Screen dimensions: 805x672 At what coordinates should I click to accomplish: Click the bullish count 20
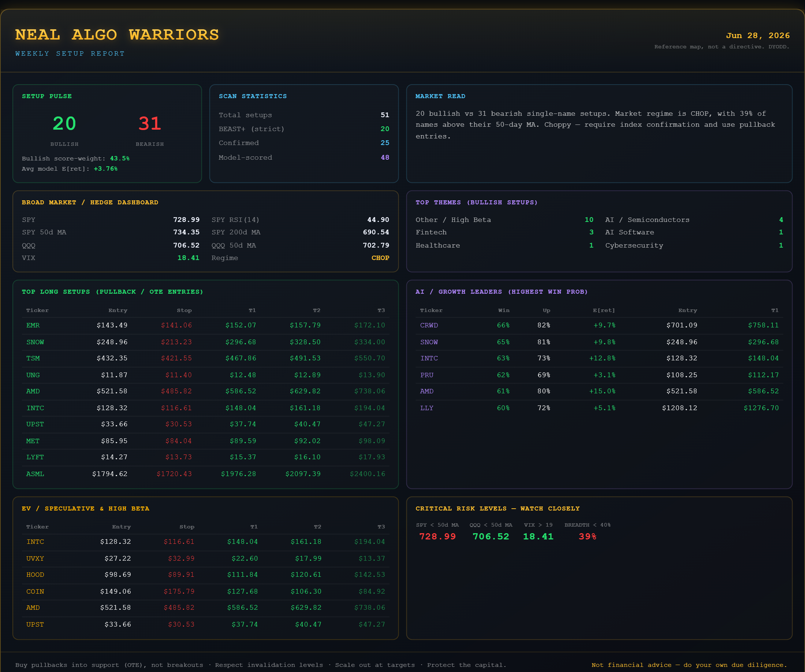64,123
